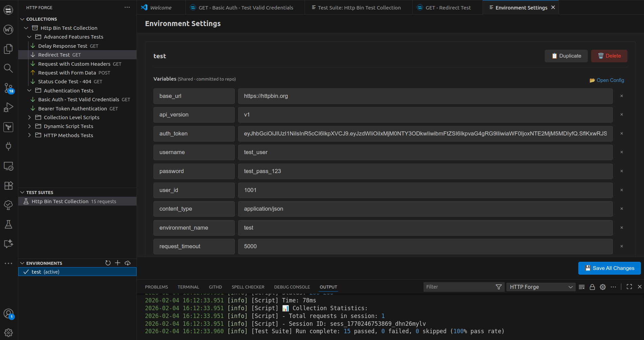
Task: Refresh the environments list
Action: tap(108, 263)
